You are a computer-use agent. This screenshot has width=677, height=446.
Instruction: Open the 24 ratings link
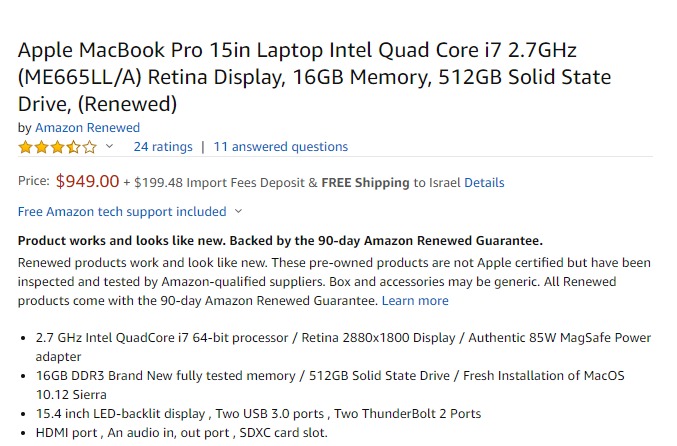click(x=163, y=147)
